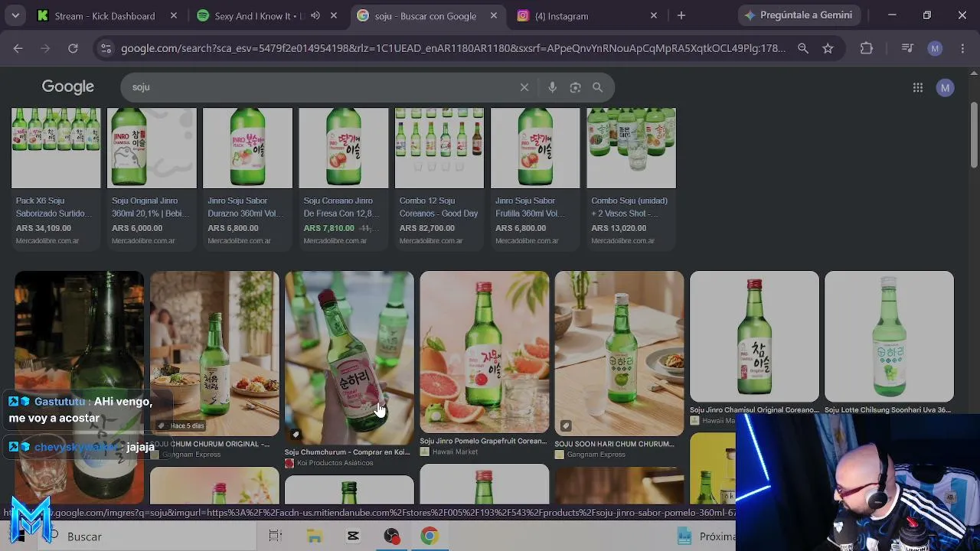Open the Chrome extensions puzzle icon

click(x=867, y=48)
